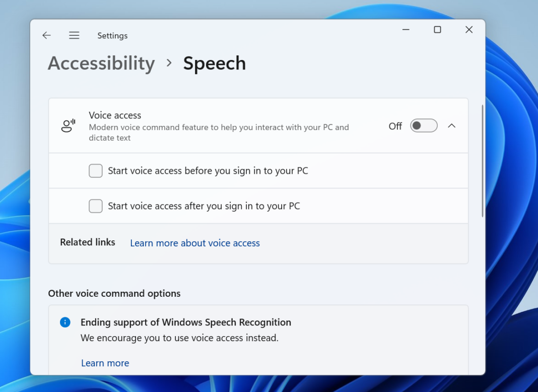
Task: Click the back arrow in Settings
Action: 46,35
